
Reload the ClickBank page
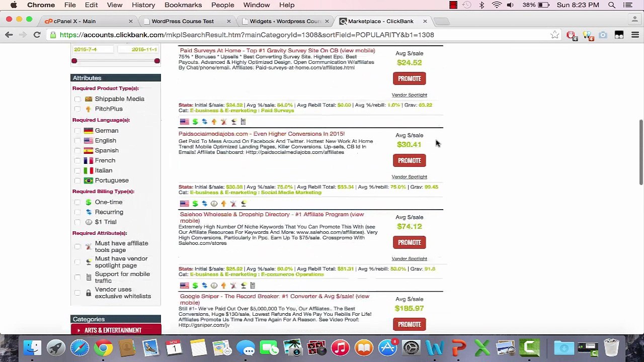[x=37, y=35]
